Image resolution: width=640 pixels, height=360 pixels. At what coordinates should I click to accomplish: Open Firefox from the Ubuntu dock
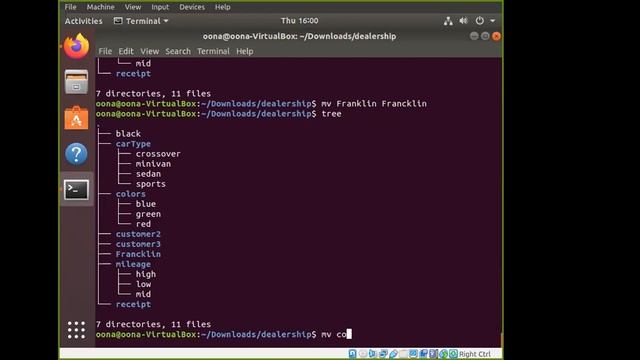tap(76, 46)
